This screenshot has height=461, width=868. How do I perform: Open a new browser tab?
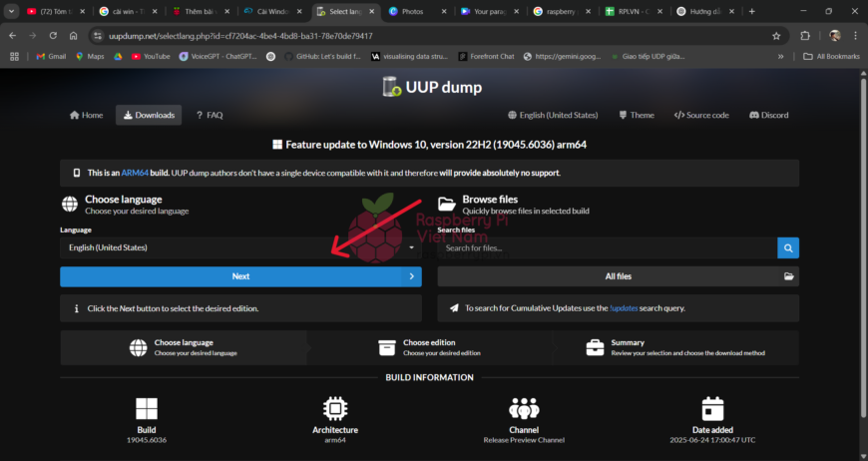pos(751,11)
